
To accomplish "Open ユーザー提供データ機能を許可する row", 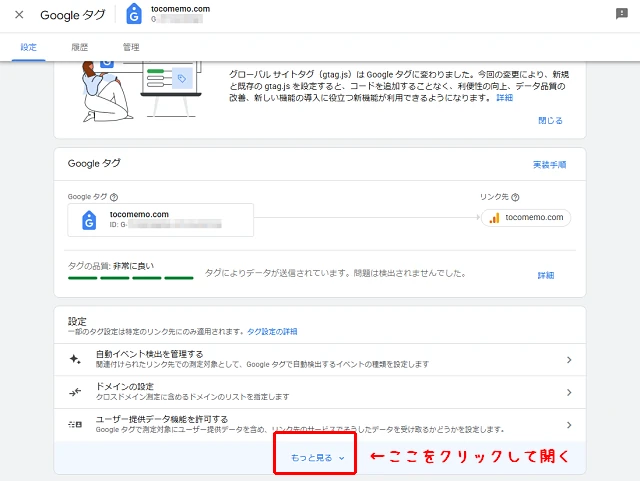I will click(320, 425).
